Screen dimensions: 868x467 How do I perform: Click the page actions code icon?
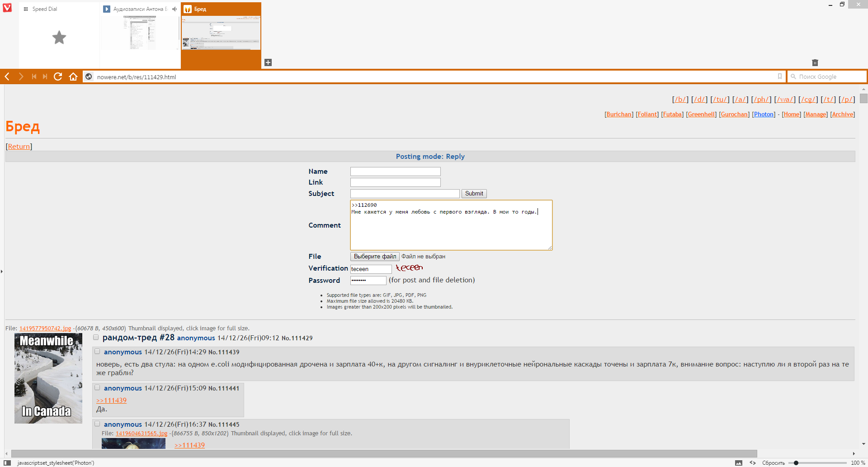pyautogui.click(x=753, y=462)
